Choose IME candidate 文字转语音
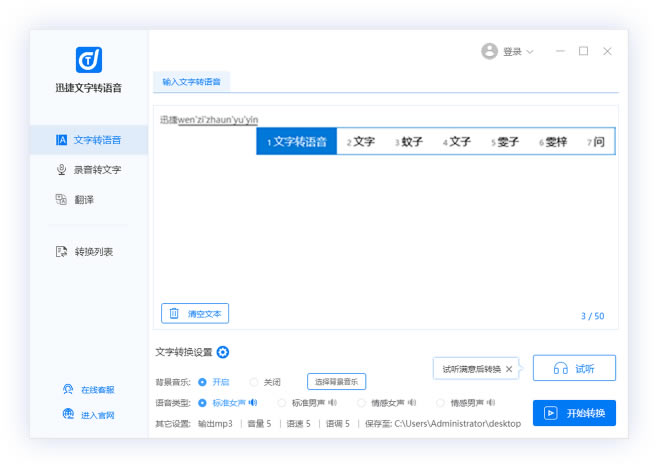 click(297, 142)
